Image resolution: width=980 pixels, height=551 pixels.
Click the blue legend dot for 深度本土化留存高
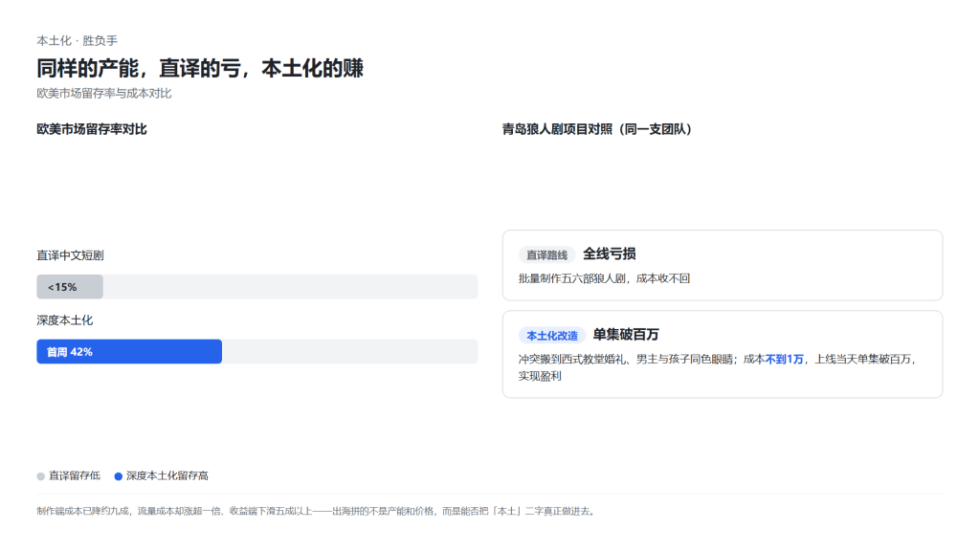[118, 476]
